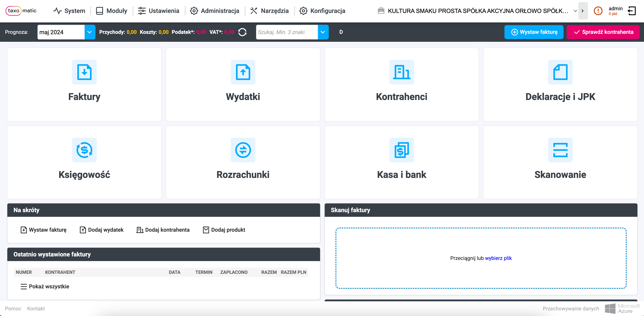The height and width of the screenshot is (316, 644).
Task: Open the Kontrahenci building icon
Action: (401, 72)
